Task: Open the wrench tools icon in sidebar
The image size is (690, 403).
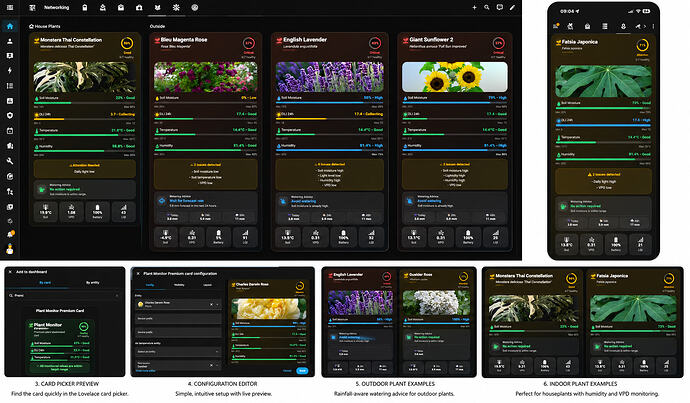Action: (10, 161)
